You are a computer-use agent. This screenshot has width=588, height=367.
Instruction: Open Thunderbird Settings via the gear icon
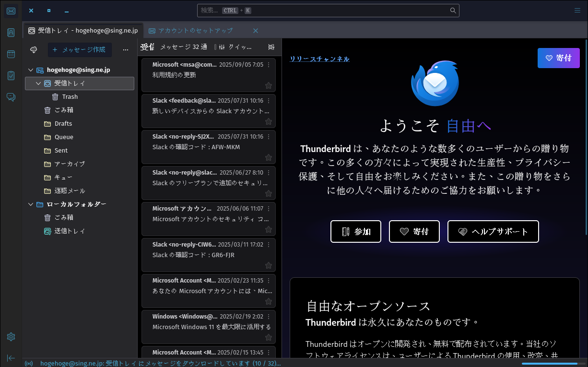[x=11, y=337]
